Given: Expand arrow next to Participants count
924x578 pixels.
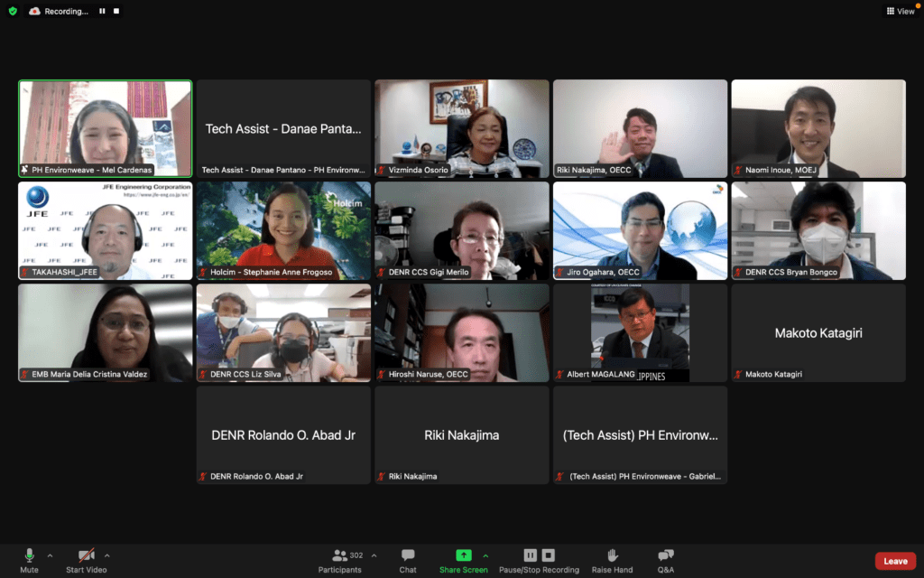Looking at the screenshot, I should click(x=374, y=555).
